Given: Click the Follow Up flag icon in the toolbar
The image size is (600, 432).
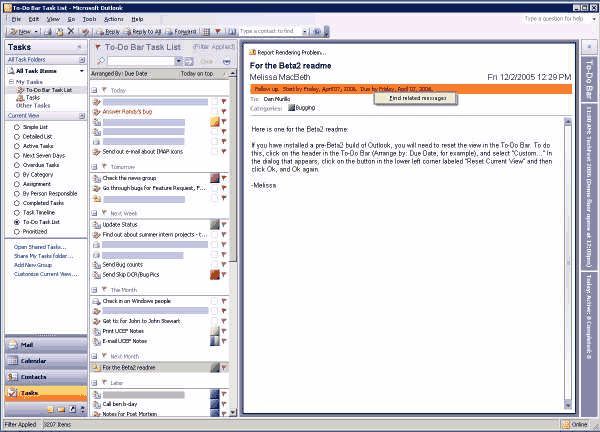Looking at the screenshot, I should click(218, 31).
